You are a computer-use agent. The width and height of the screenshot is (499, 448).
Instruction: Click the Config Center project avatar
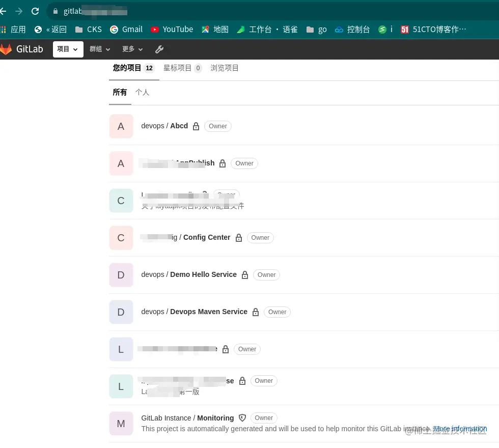point(121,238)
